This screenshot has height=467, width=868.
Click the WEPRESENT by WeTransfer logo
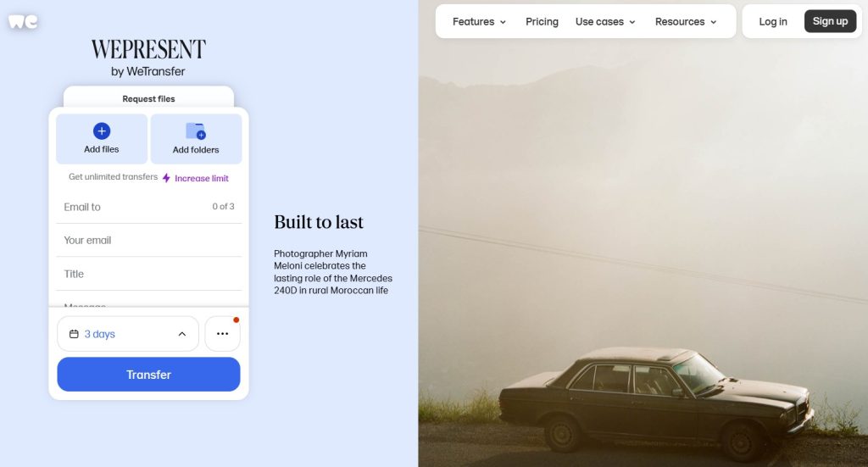pyautogui.click(x=148, y=58)
